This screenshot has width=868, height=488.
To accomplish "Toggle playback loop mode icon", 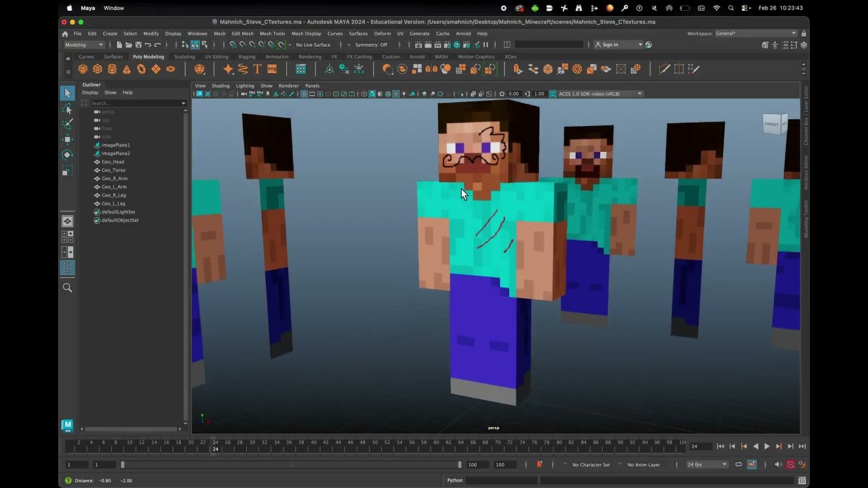I will pyautogui.click(x=738, y=464).
